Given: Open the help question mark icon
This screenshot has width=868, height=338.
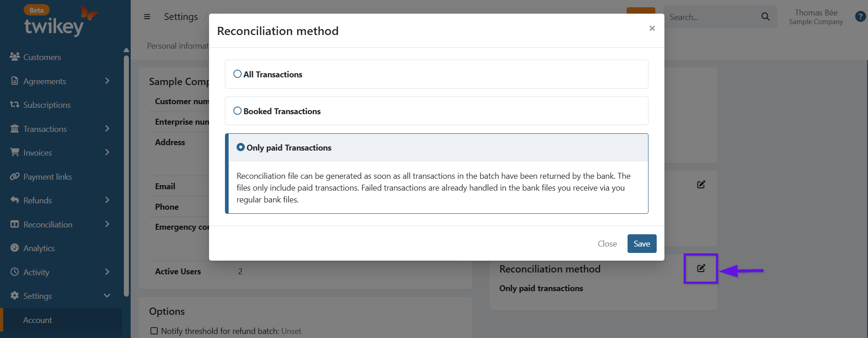Looking at the screenshot, I should (x=860, y=17).
